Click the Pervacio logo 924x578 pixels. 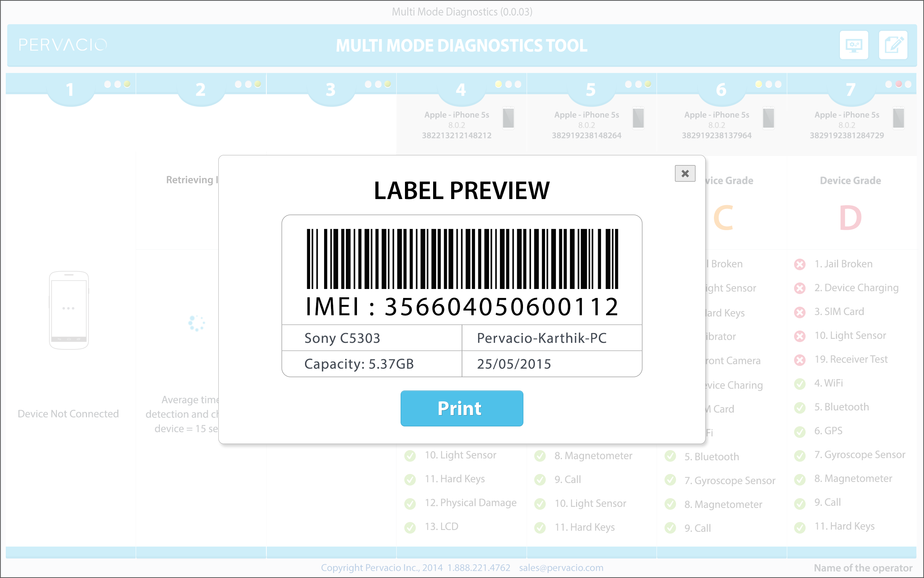coord(63,45)
